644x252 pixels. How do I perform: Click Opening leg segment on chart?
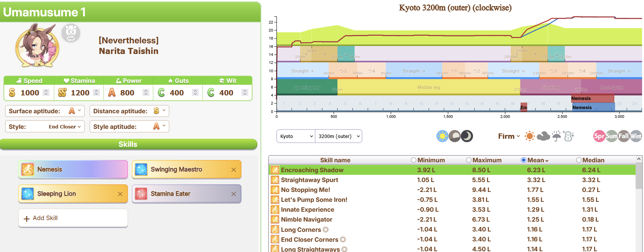307,87
